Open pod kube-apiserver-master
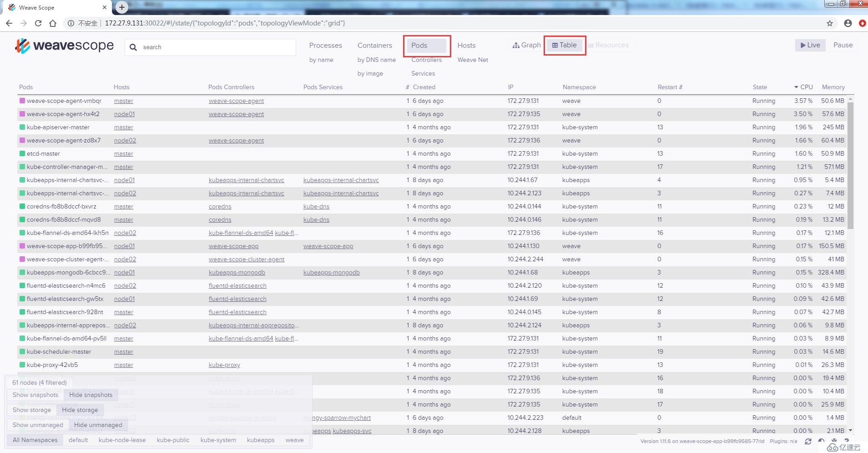 point(58,127)
